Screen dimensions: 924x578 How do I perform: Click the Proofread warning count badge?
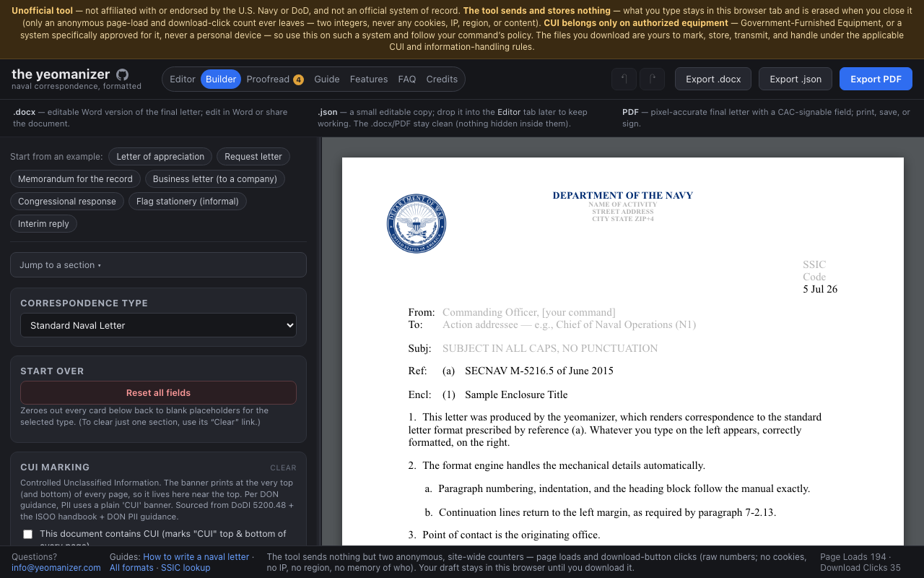(x=298, y=79)
